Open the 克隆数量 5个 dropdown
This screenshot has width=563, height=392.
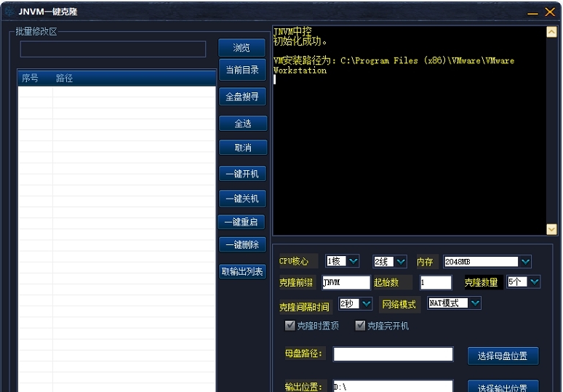coord(535,281)
